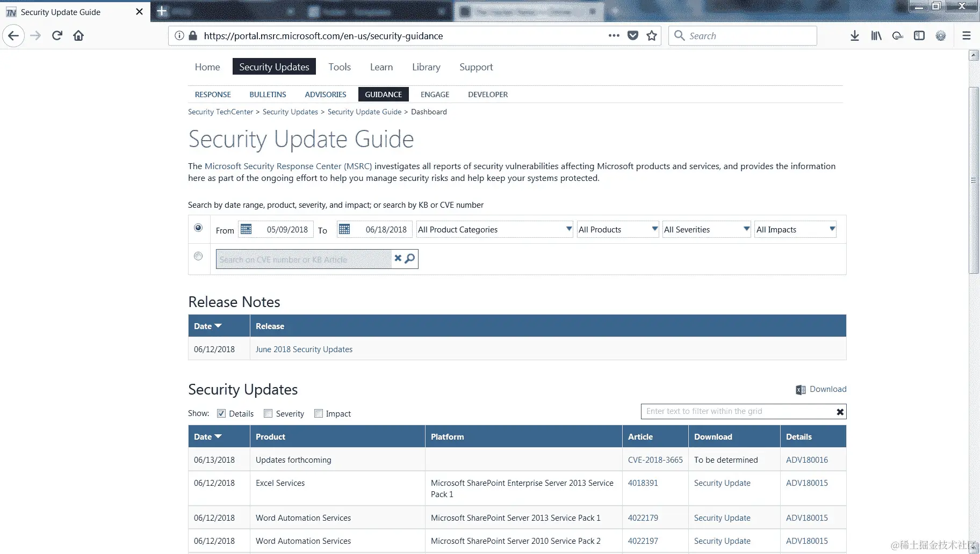Open the Support navigation item

[x=476, y=67]
